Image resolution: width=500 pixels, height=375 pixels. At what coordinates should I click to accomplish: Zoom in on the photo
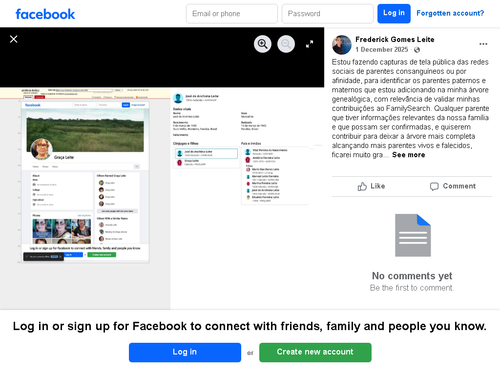tap(263, 44)
